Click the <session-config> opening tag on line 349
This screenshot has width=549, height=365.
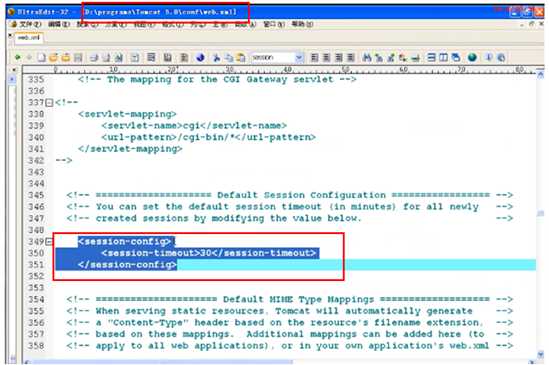pyautogui.click(x=125, y=241)
